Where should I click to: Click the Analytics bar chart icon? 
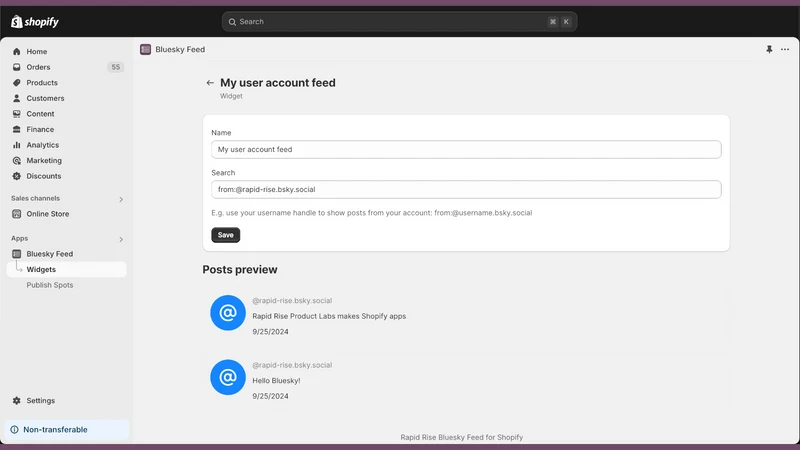[x=17, y=145]
